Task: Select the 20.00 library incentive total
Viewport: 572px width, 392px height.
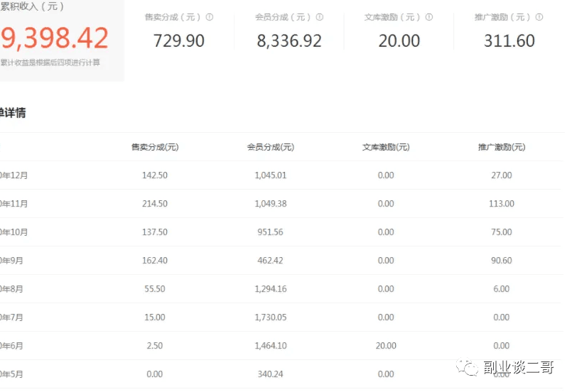Action: pos(399,40)
